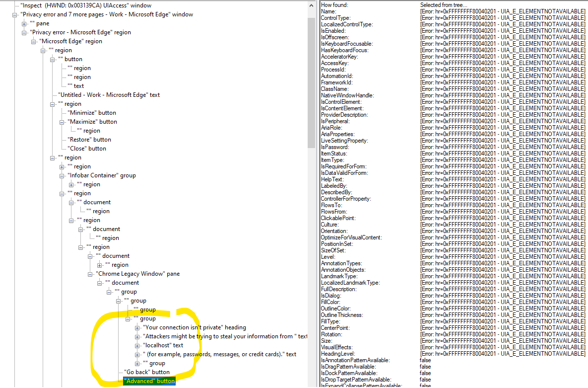Select the "Go back" button tree item
Screen dimensions: 588x388
[146, 373]
